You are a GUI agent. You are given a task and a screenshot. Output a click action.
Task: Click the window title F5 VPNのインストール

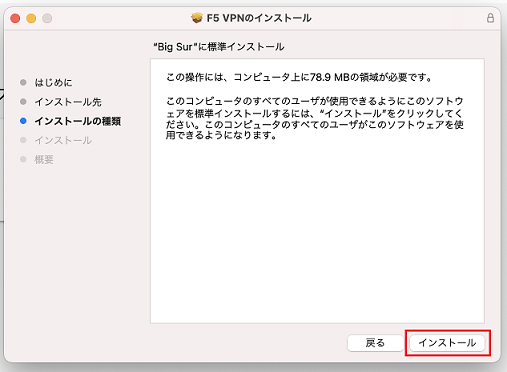pos(259,18)
